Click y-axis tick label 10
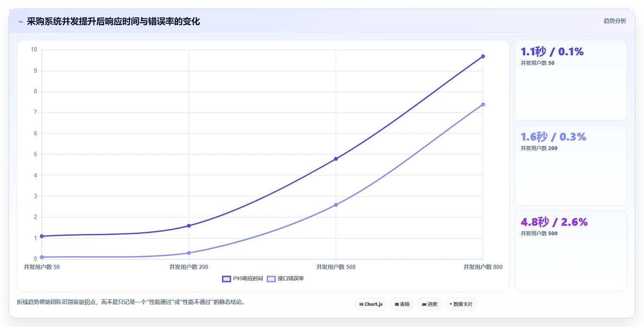 (x=34, y=50)
